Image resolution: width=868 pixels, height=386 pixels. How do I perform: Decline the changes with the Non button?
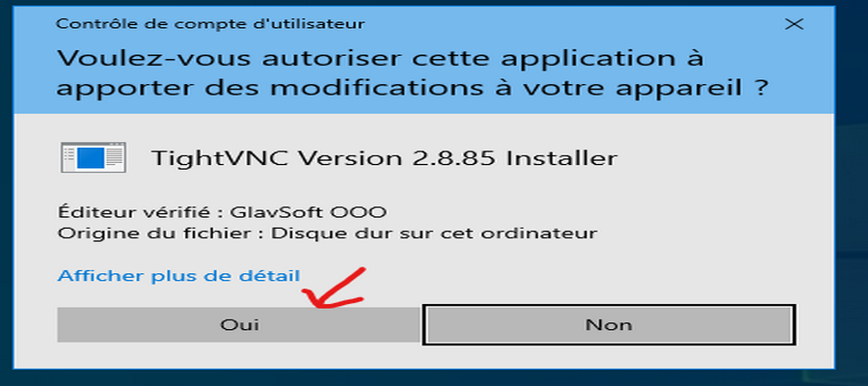coord(609,324)
